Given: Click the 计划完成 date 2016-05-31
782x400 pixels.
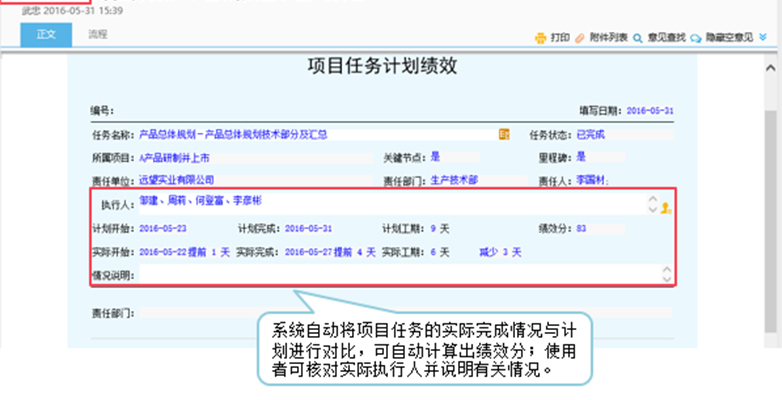Looking at the screenshot, I should pyautogui.click(x=308, y=228).
